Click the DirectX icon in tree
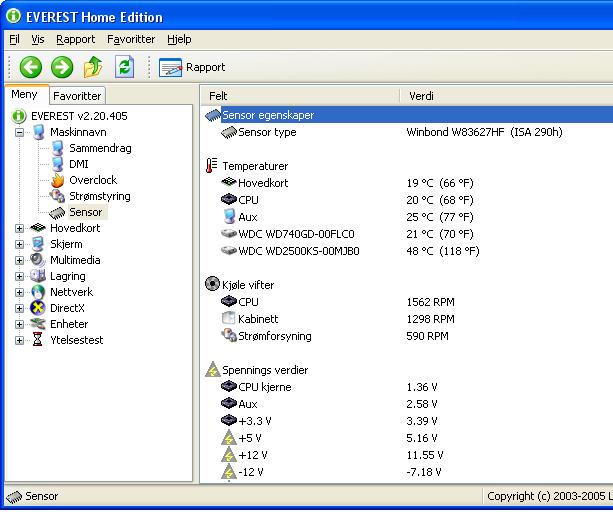 [38, 308]
